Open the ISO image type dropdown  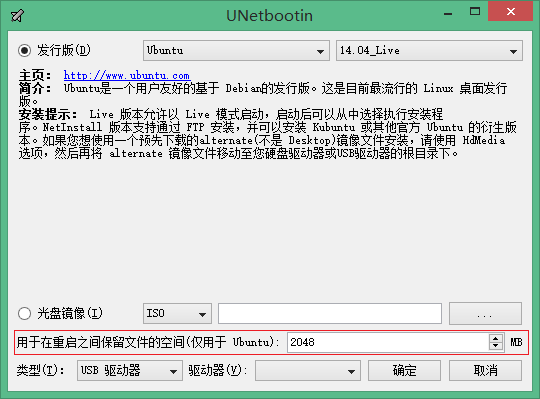[x=177, y=314]
